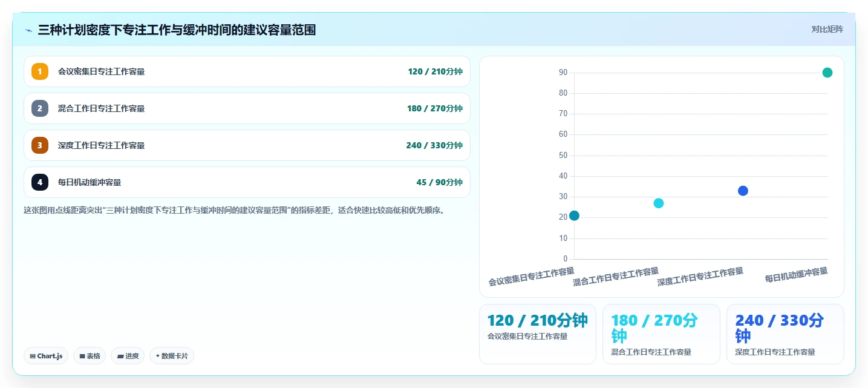Click the x-axis label 会议密集日专注工作容量

click(x=531, y=277)
